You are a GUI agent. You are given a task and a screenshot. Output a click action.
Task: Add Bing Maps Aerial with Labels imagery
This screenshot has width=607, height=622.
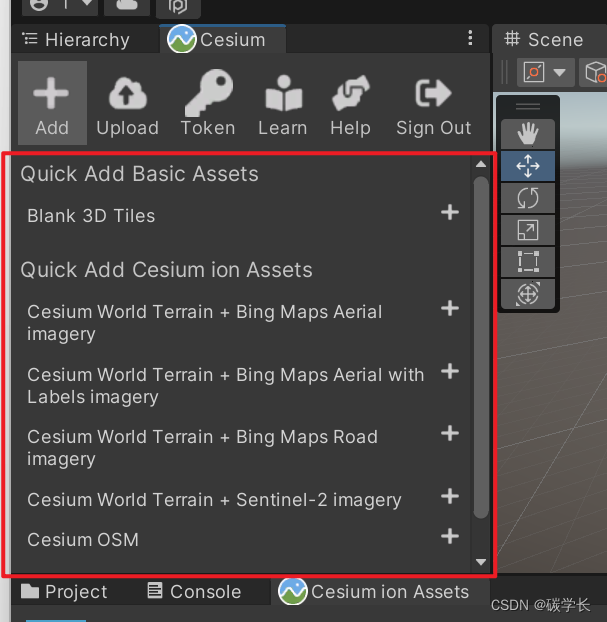point(450,371)
